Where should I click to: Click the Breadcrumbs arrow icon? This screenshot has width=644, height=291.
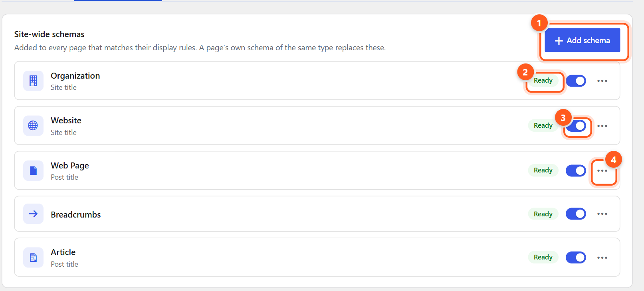tap(33, 214)
